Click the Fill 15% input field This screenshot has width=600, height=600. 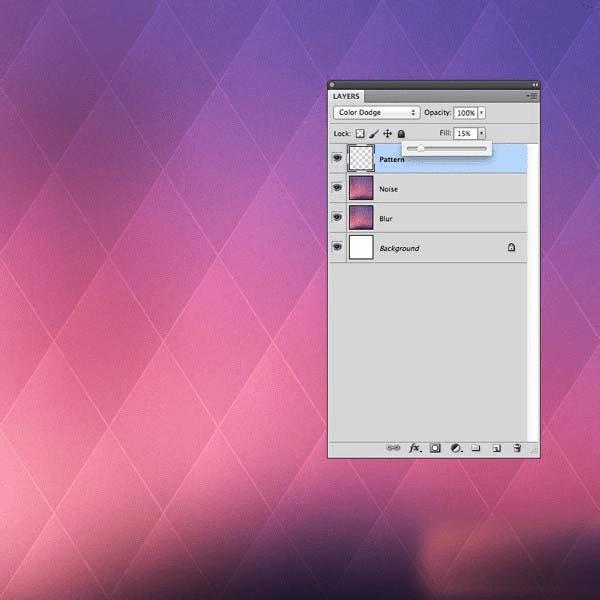(465, 134)
